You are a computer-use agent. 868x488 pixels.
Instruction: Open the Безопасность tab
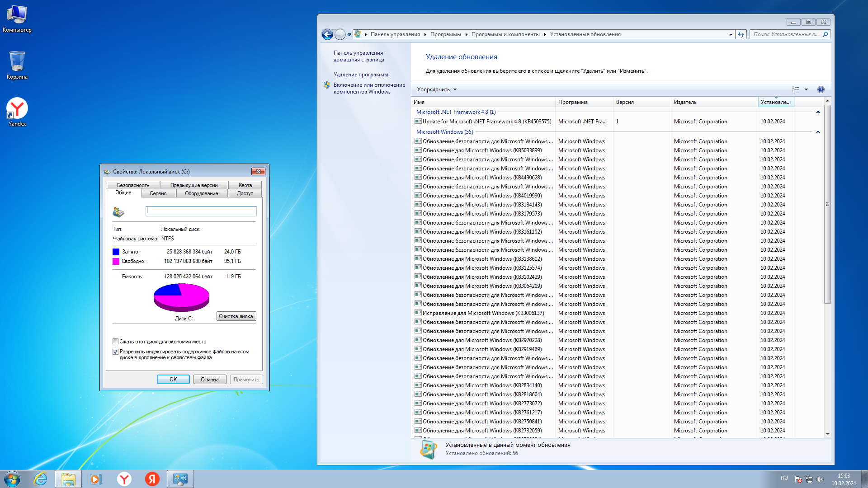click(133, 185)
